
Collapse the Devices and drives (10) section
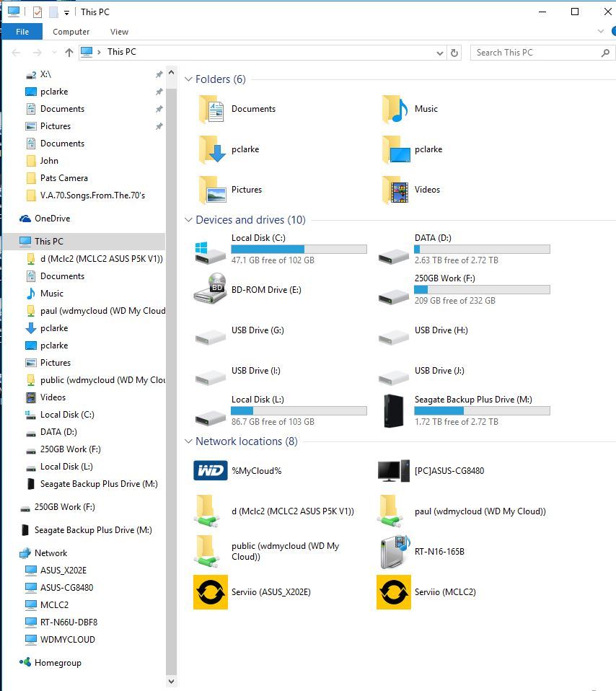[188, 220]
